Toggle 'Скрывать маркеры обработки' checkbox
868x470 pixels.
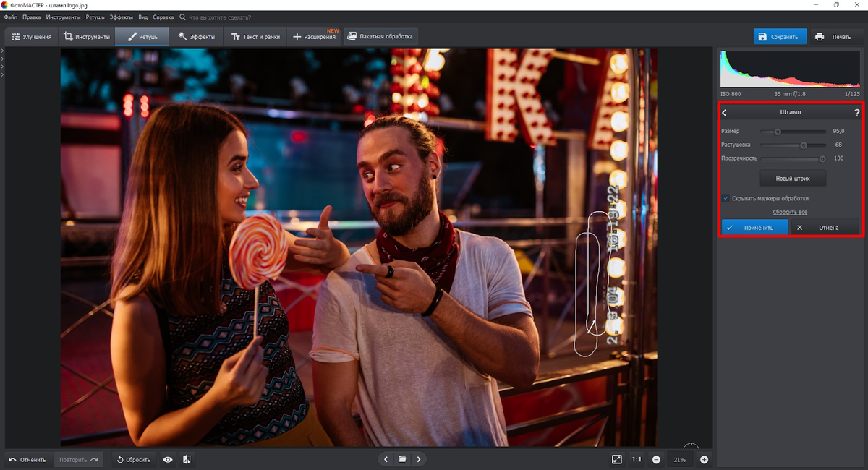tap(726, 198)
